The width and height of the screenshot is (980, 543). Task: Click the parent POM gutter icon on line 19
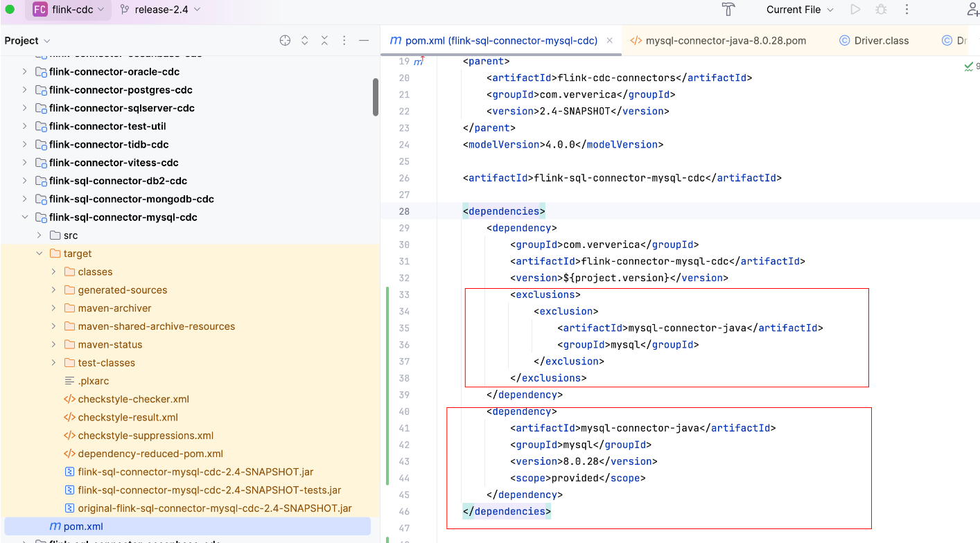tap(419, 62)
